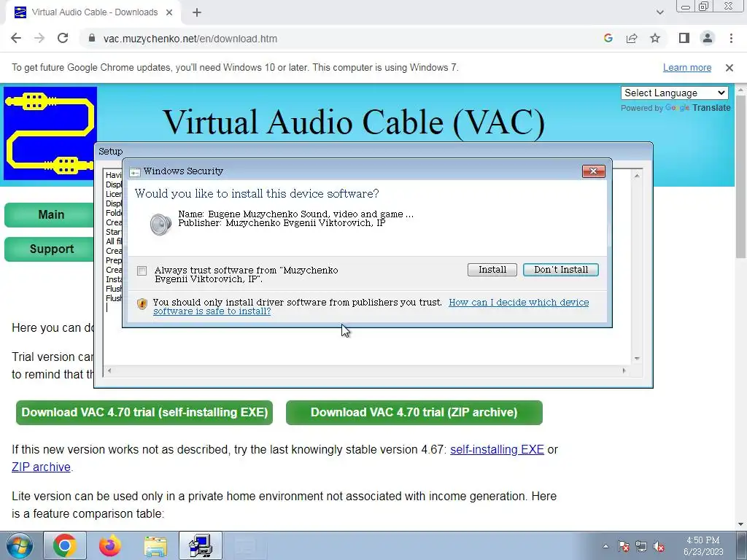This screenshot has width=747, height=560.
Task: Click the VAC cable logo image
Action: tap(50, 133)
